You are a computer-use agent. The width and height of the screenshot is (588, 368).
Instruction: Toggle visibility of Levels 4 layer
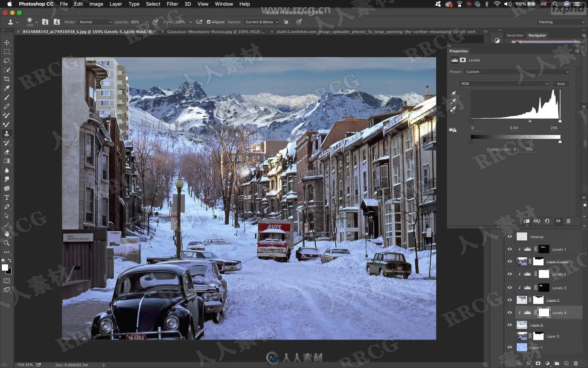pyautogui.click(x=510, y=312)
